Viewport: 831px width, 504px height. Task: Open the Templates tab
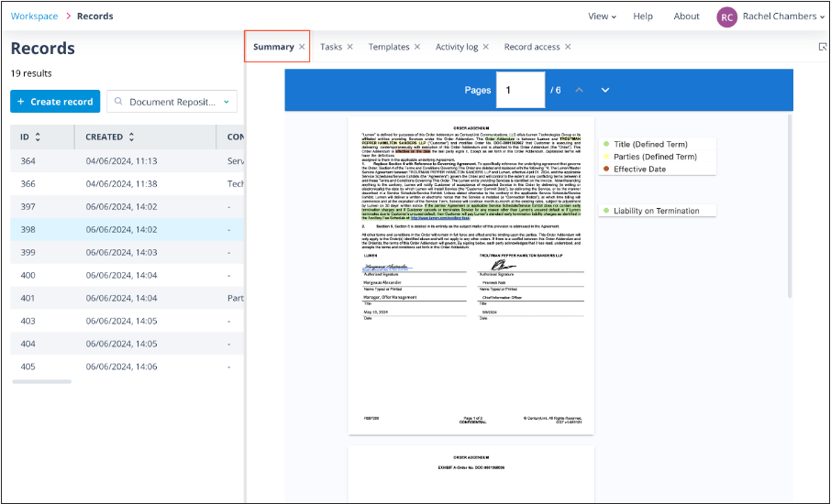point(389,47)
